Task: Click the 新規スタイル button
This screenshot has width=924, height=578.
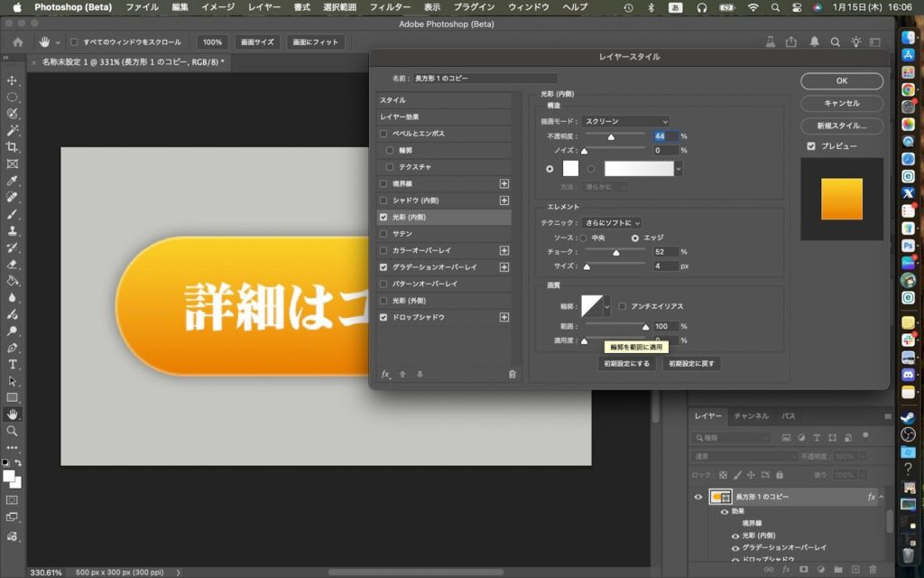Action: coord(841,126)
